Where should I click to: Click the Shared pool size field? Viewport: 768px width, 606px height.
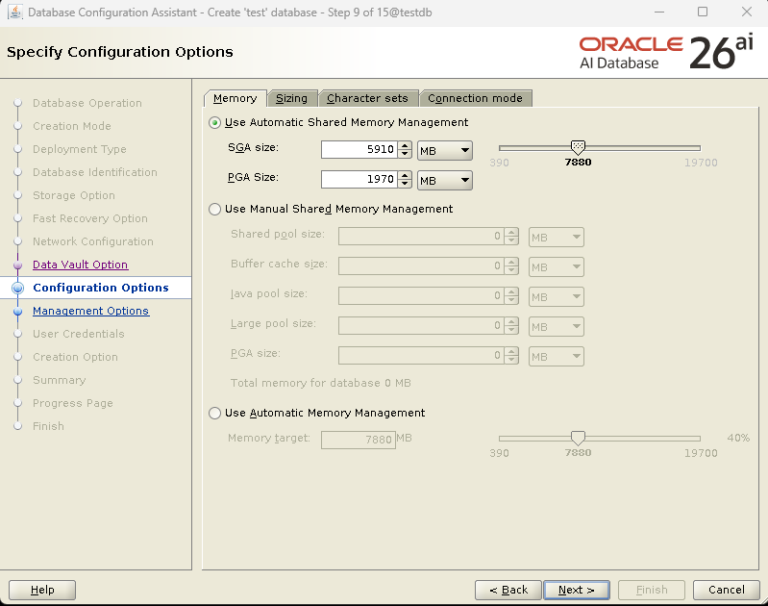[x=421, y=236]
